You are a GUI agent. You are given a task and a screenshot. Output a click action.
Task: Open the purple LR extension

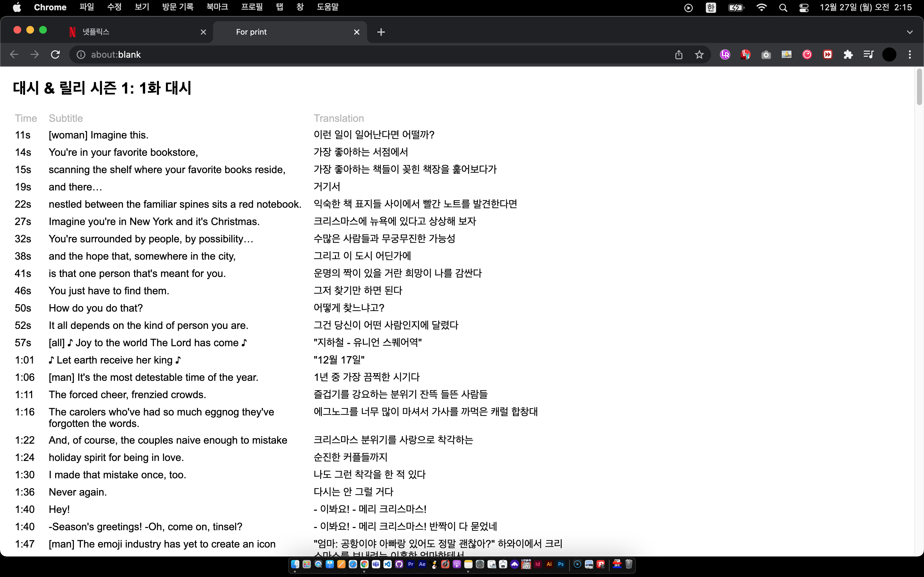point(725,54)
